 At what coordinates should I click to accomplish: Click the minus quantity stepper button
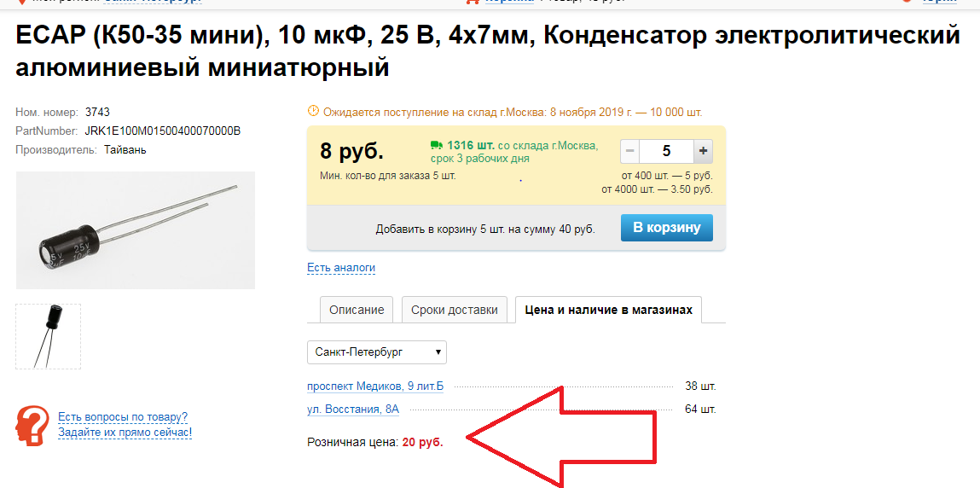click(x=630, y=151)
